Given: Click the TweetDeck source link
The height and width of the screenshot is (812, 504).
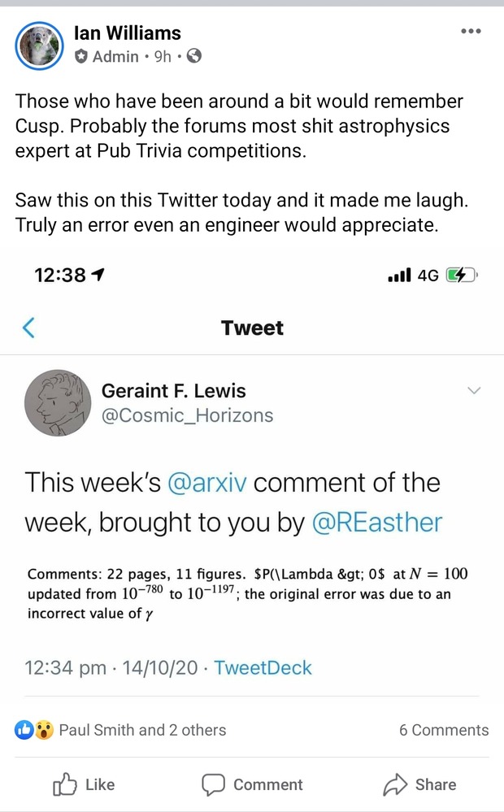Looking at the screenshot, I should click(x=263, y=668).
